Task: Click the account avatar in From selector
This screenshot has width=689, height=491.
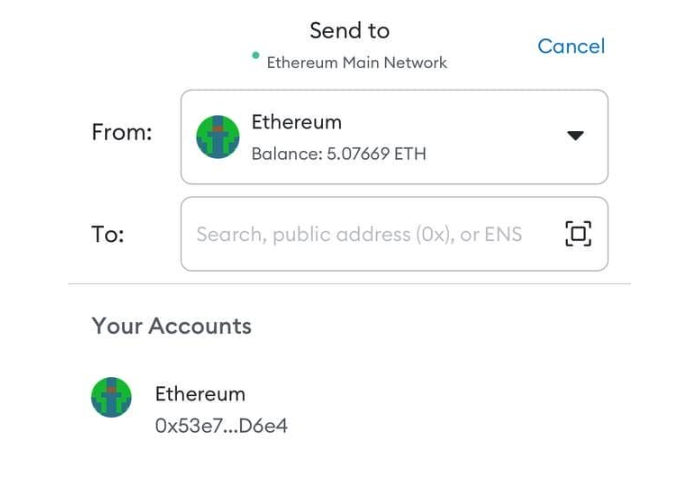Action: [x=217, y=137]
